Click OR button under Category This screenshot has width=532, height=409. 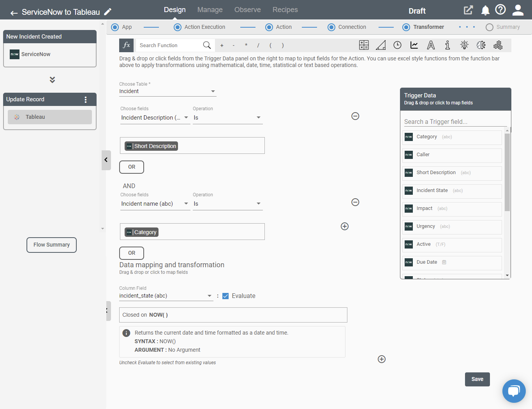coord(132,253)
